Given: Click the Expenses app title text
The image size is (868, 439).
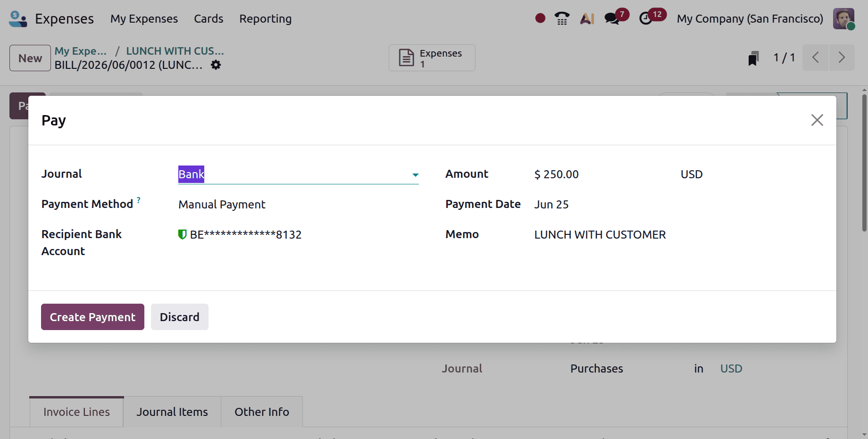Looking at the screenshot, I should coord(64,19).
